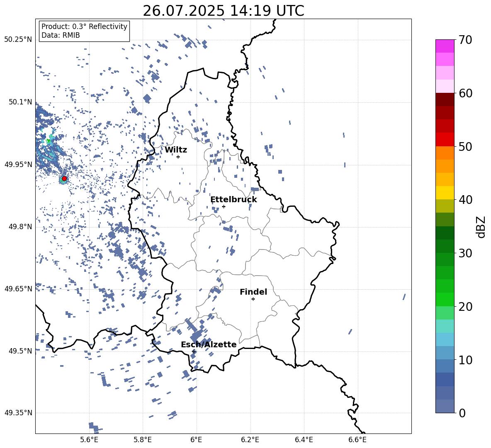Click the colorbar tick label 60
The height and width of the screenshot is (448, 491).
click(x=465, y=93)
